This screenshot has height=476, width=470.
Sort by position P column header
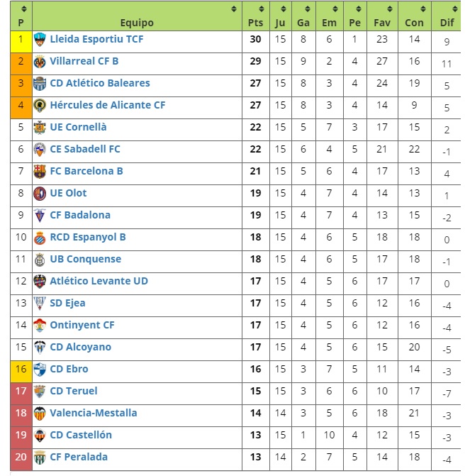[x=21, y=16]
